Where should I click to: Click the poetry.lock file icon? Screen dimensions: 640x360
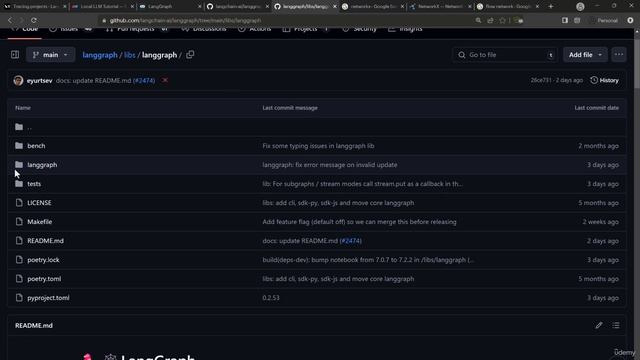click(19, 260)
